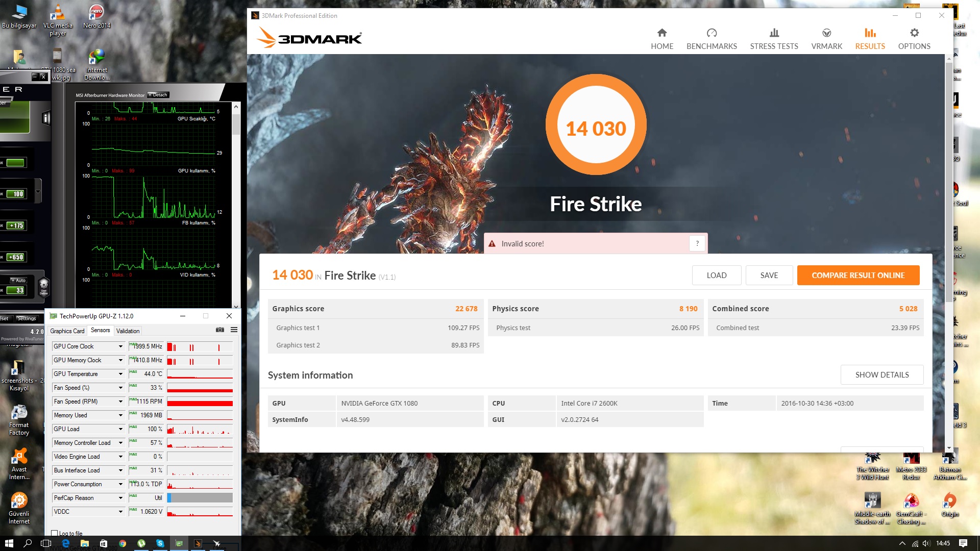Enable Log to file checkbox in GPU-Z
Image resolution: width=980 pixels, height=551 pixels.
point(54,533)
